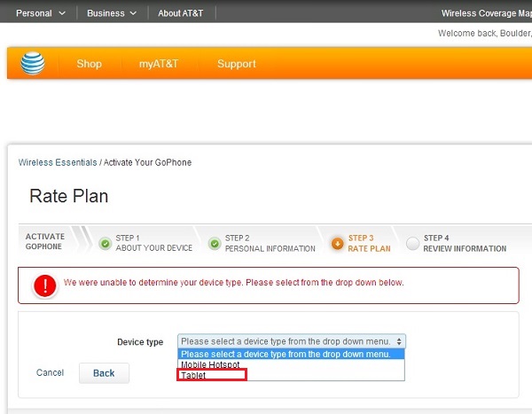532x414 pixels.
Task: Click the Step 1 green checkmark icon
Action: pyautogui.click(x=106, y=243)
